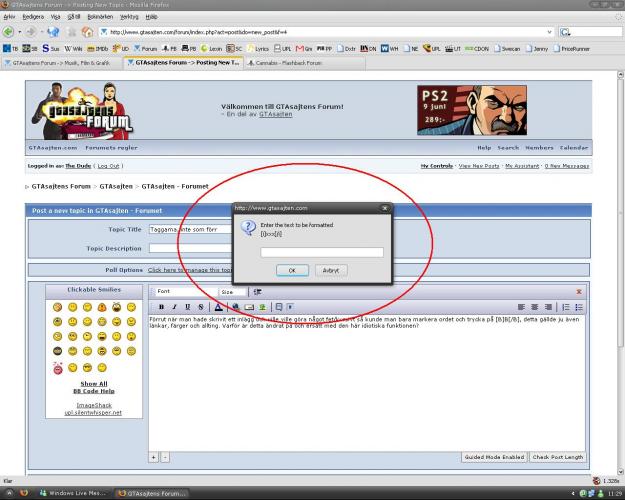
Task: Click OK in the dialog box
Action: point(291,270)
